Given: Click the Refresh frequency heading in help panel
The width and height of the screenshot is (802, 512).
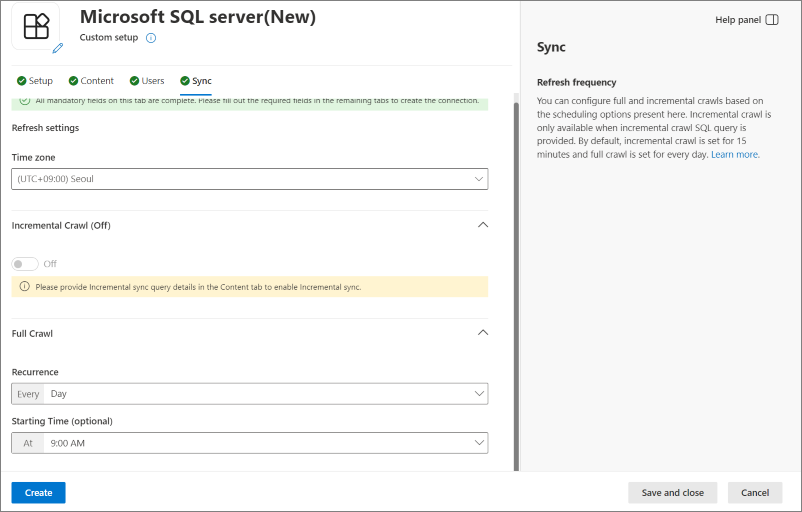Looking at the screenshot, I should coord(576,82).
